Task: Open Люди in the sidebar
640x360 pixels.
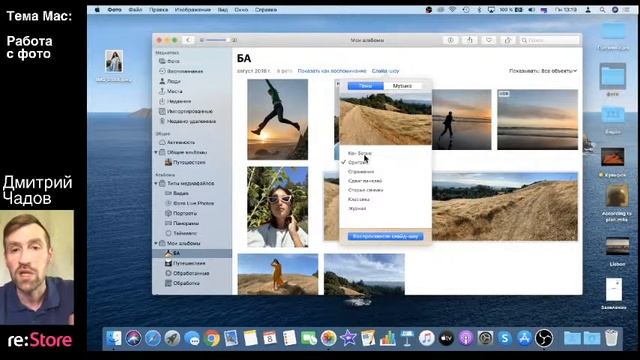Action: tap(173, 81)
